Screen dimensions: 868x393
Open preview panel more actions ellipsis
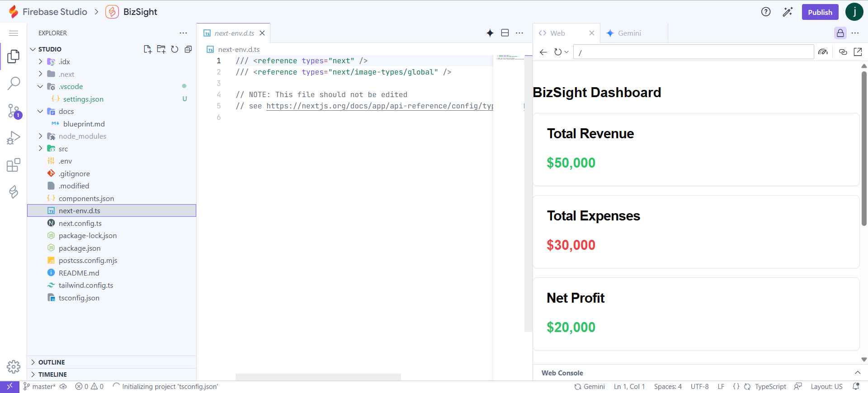click(855, 33)
